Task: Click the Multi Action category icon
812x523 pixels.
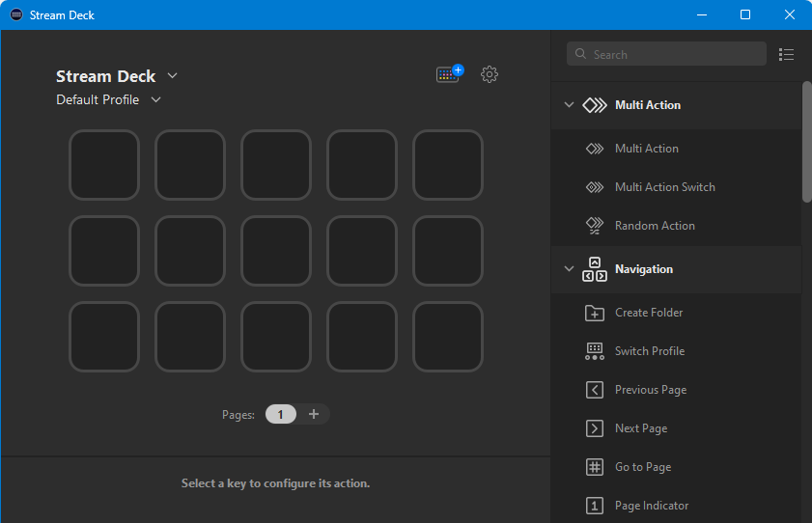Action: pyautogui.click(x=595, y=105)
